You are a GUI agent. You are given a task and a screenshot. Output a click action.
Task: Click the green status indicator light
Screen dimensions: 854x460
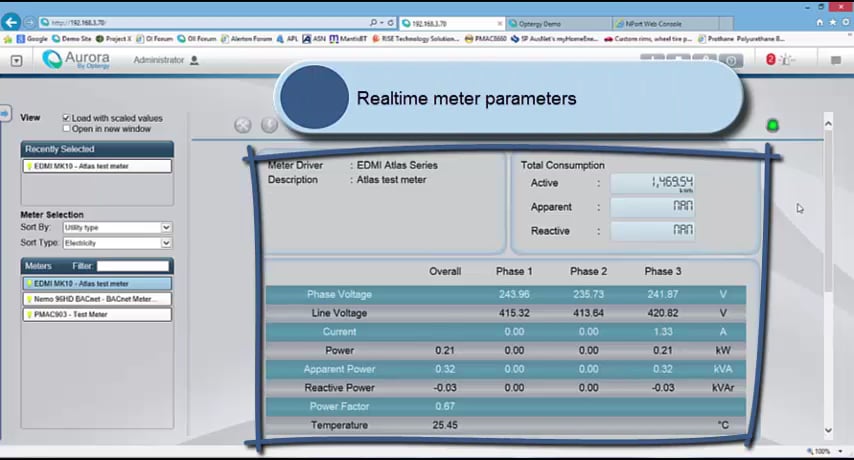coord(772,126)
